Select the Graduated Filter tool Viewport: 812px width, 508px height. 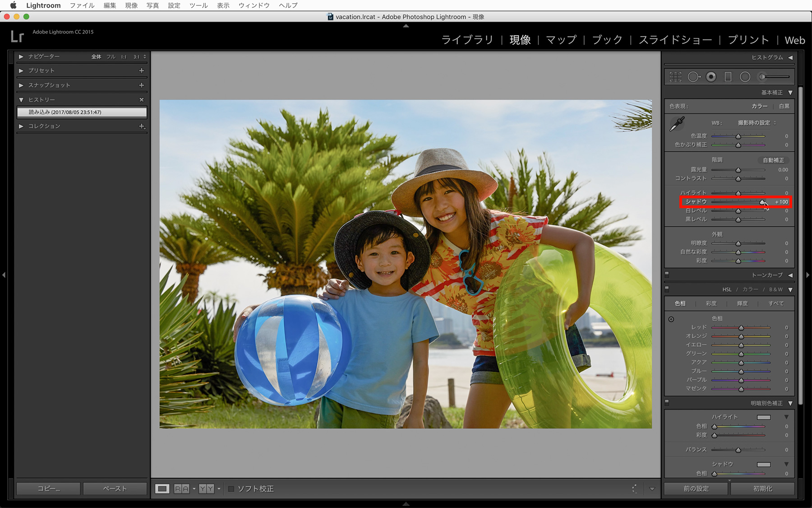[728, 77]
